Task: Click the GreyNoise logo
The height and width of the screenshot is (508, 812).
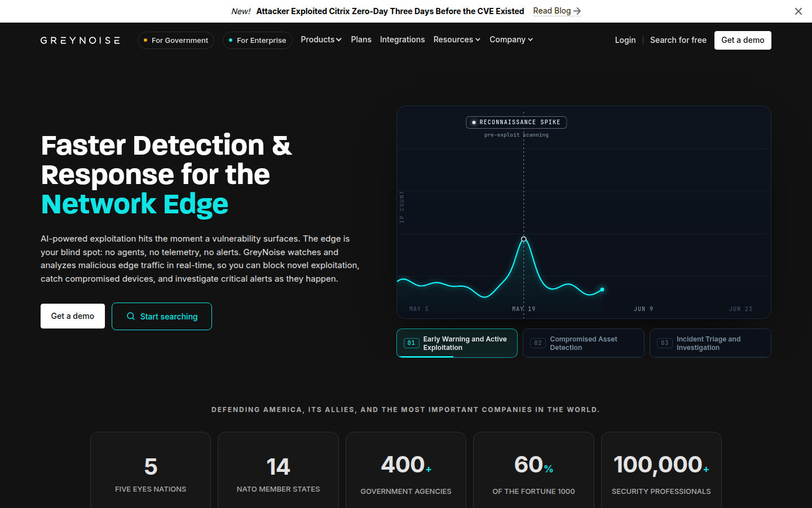Action: click(x=80, y=40)
